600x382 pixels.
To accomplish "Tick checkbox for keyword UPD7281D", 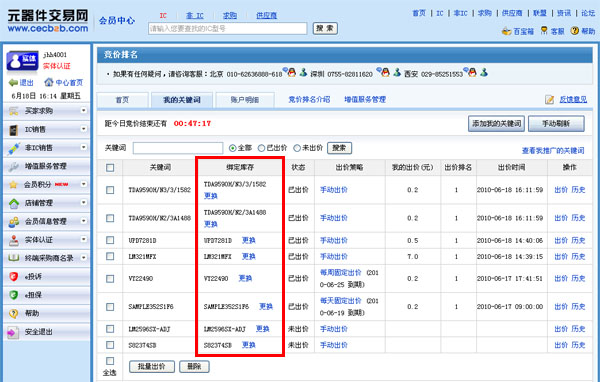I will 110,240.
